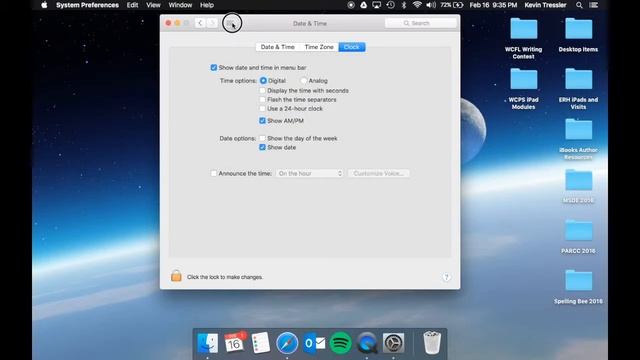Uncheck the Show date checkbox
Screen dimensions: 640x360
[262, 147]
